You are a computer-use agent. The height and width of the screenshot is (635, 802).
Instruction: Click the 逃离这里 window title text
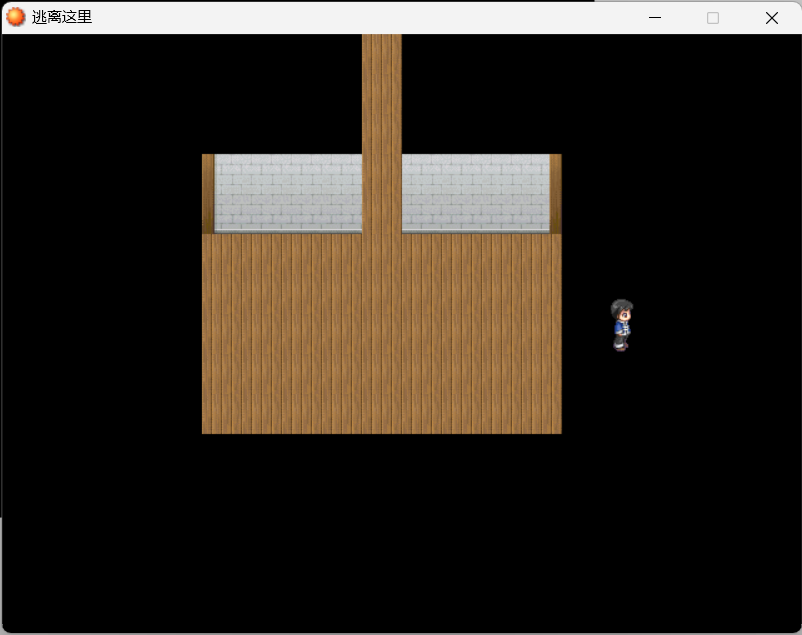point(62,17)
